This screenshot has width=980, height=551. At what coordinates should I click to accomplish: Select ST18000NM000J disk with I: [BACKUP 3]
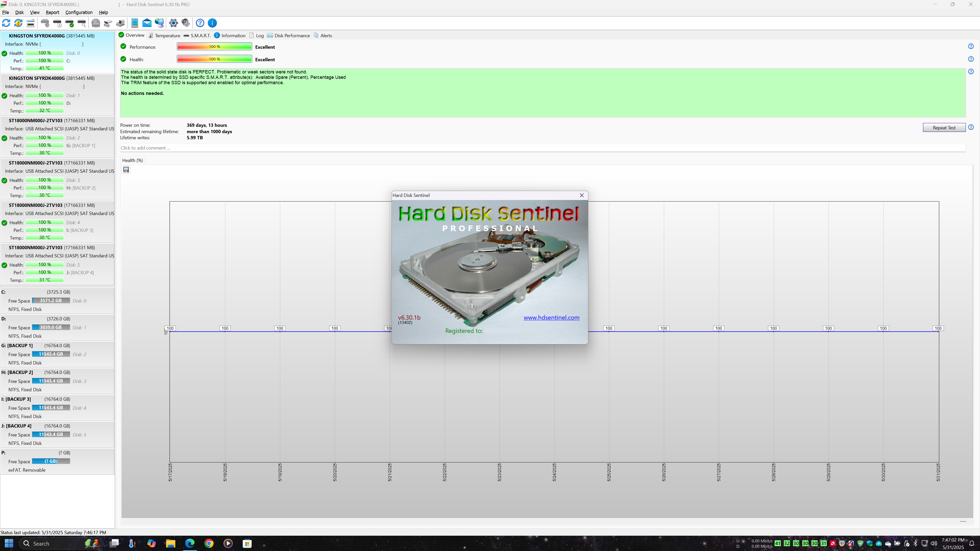click(57, 222)
